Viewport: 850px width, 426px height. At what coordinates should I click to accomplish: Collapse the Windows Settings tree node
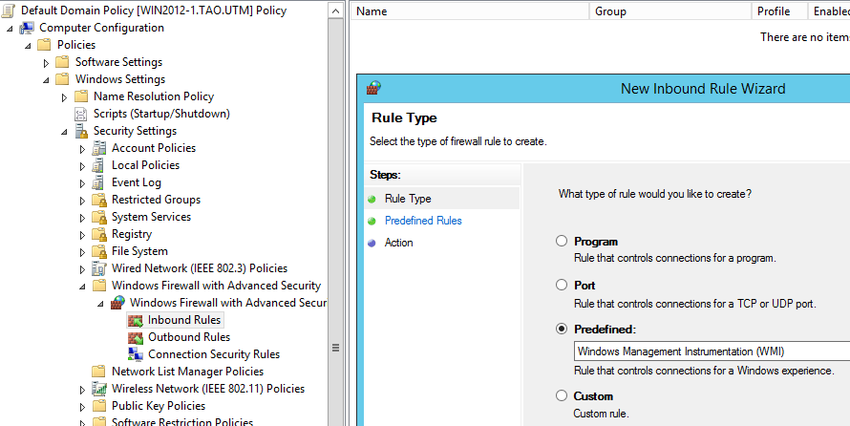[46, 80]
